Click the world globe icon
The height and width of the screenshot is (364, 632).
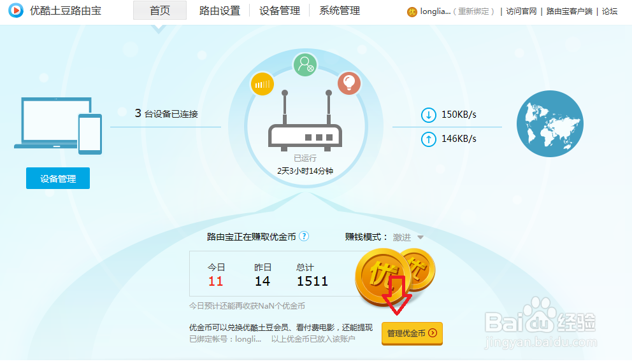click(x=550, y=123)
